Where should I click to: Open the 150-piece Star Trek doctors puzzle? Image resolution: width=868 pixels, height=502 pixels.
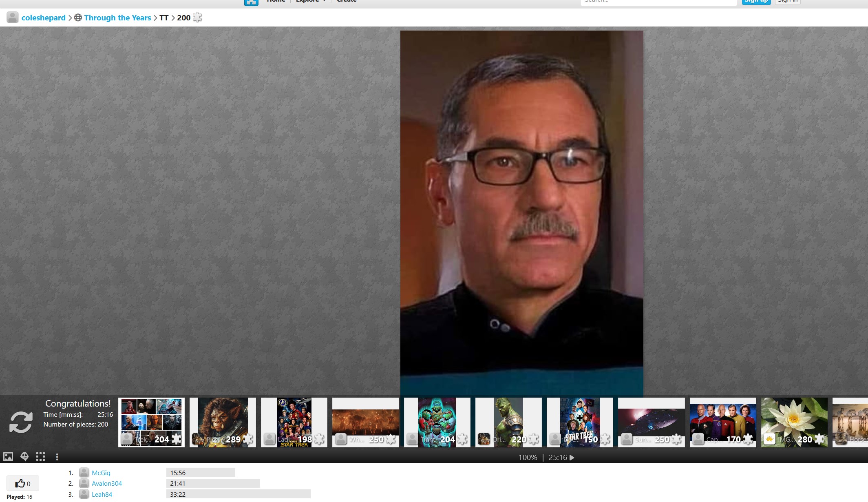[580, 422]
